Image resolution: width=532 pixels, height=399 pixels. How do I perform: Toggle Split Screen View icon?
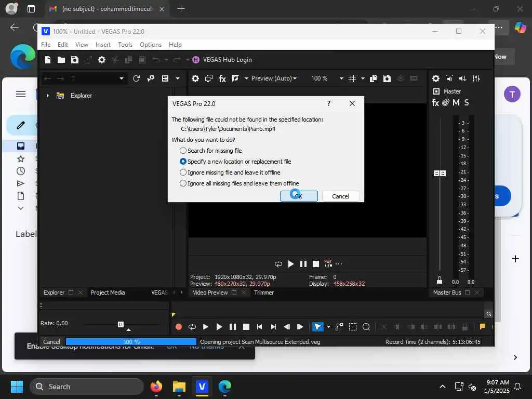coord(235,78)
